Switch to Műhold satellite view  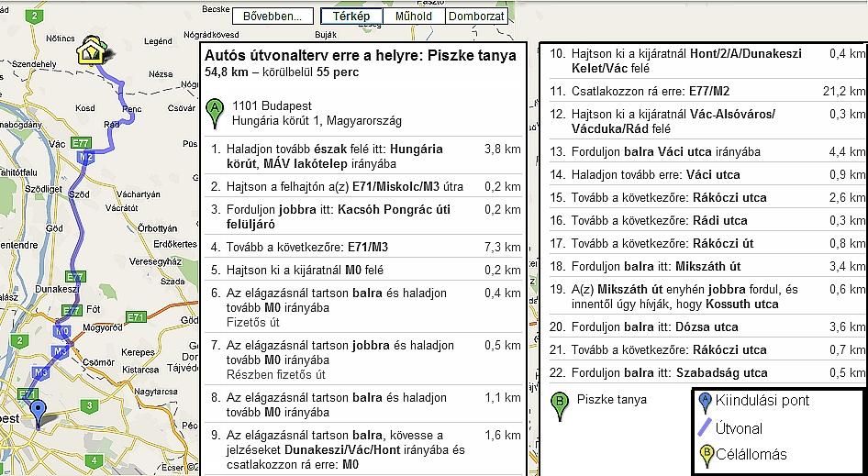(414, 17)
